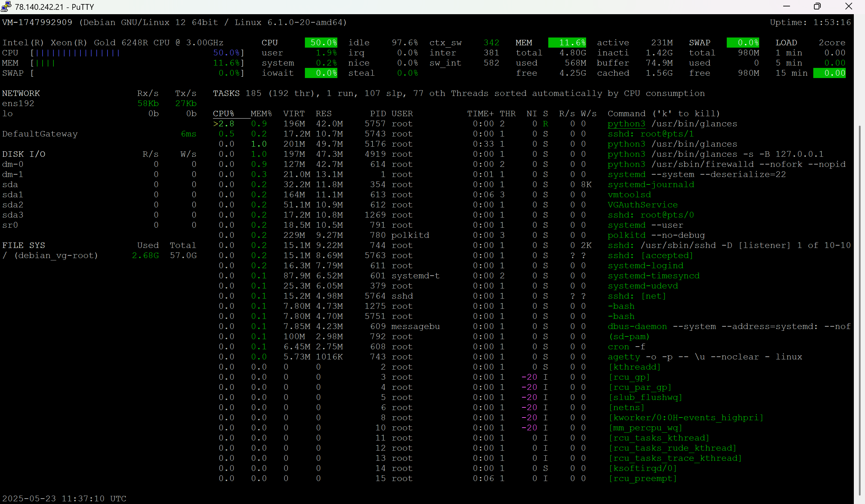Click the CPU 50.0% highlighted value
Screen dimensions: 865x504
click(x=321, y=43)
